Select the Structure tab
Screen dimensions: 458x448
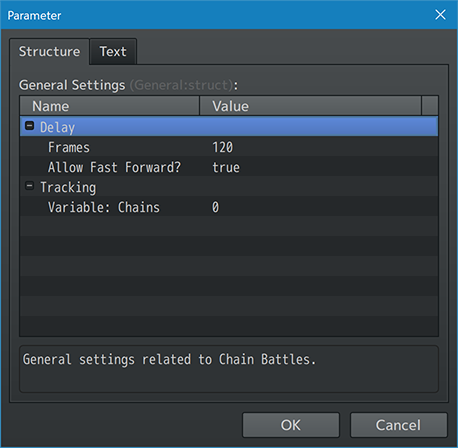(49, 52)
